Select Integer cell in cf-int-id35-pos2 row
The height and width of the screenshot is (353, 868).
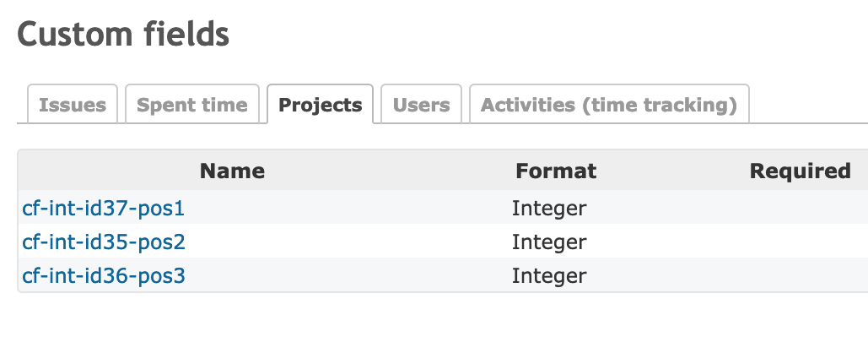[549, 242]
